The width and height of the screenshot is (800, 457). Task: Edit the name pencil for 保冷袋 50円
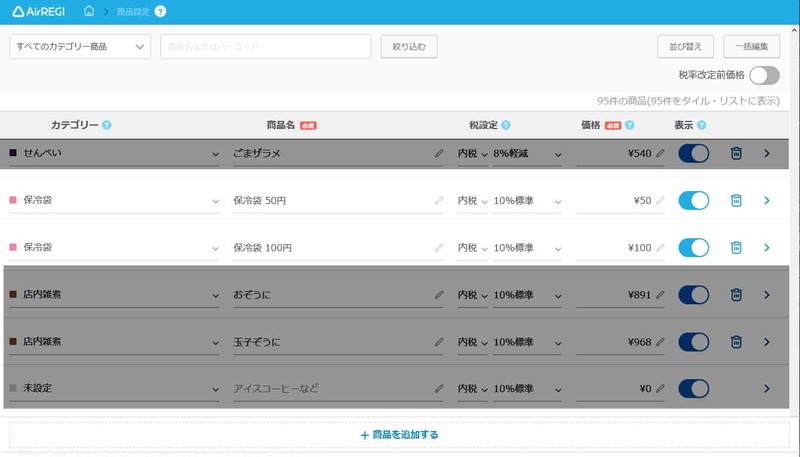[x=439, y=200]
